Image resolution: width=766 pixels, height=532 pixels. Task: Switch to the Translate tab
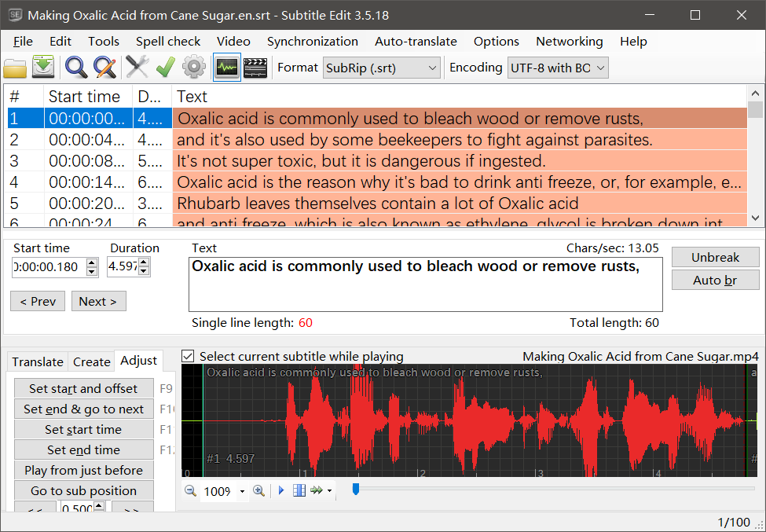pos(37,361)
